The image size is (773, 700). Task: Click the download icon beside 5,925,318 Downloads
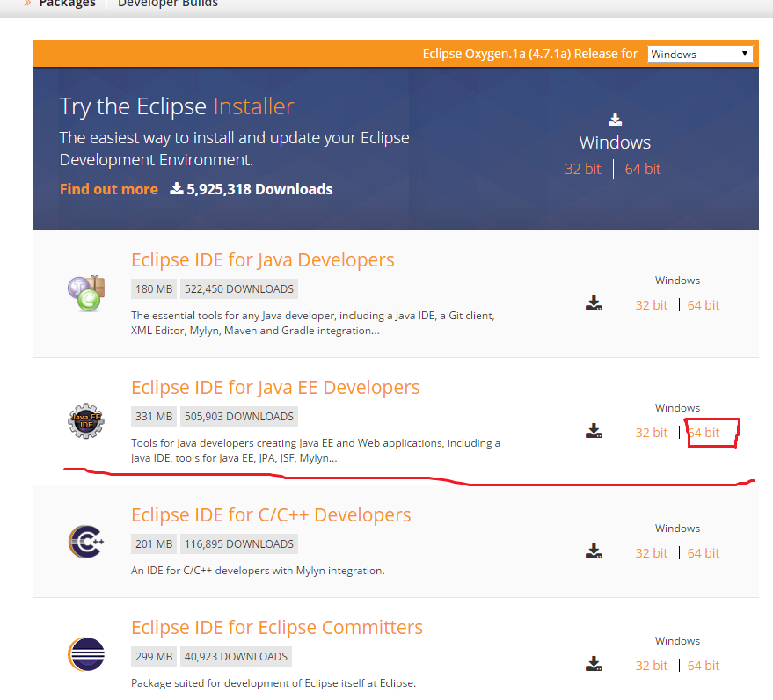[177, 188]
